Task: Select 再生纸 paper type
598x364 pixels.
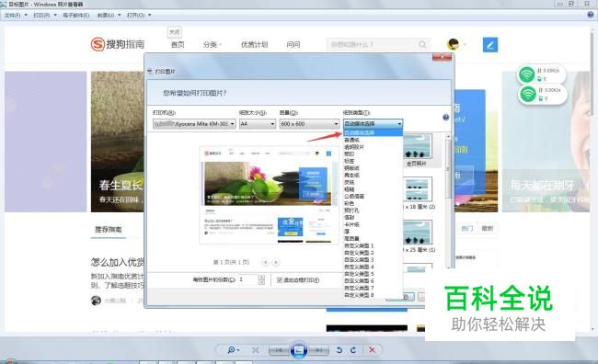Action: coord(373,175)
